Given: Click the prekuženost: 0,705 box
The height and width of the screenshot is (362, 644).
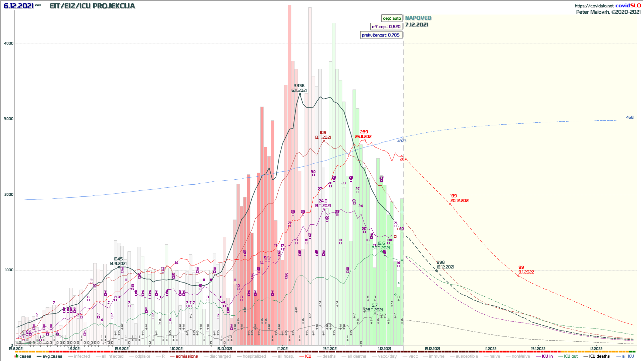Looking at the screenshot, I should click(381, 35).
